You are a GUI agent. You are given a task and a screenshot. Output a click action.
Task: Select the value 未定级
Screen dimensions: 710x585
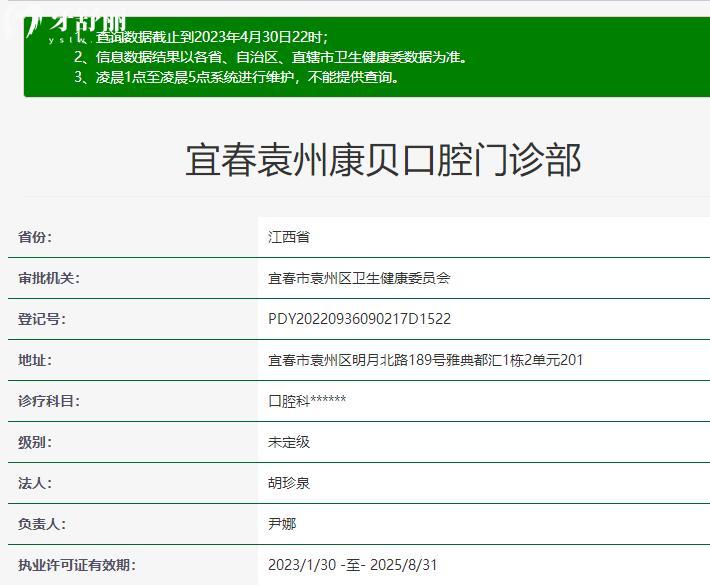coord(289,442)
